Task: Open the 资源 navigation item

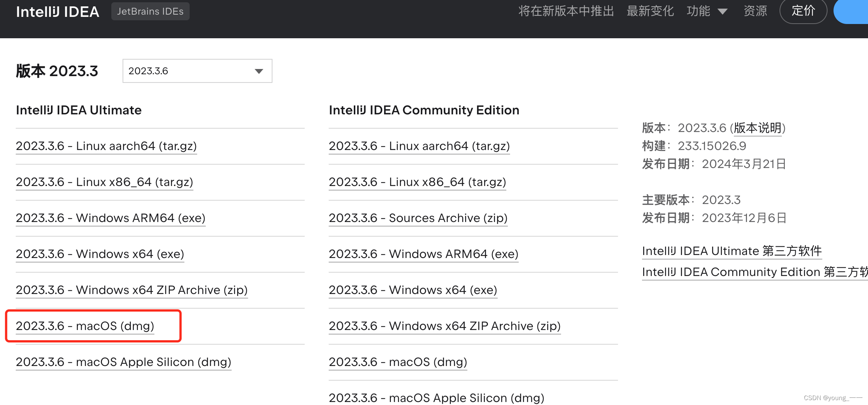Action: (x=755, y=11)
